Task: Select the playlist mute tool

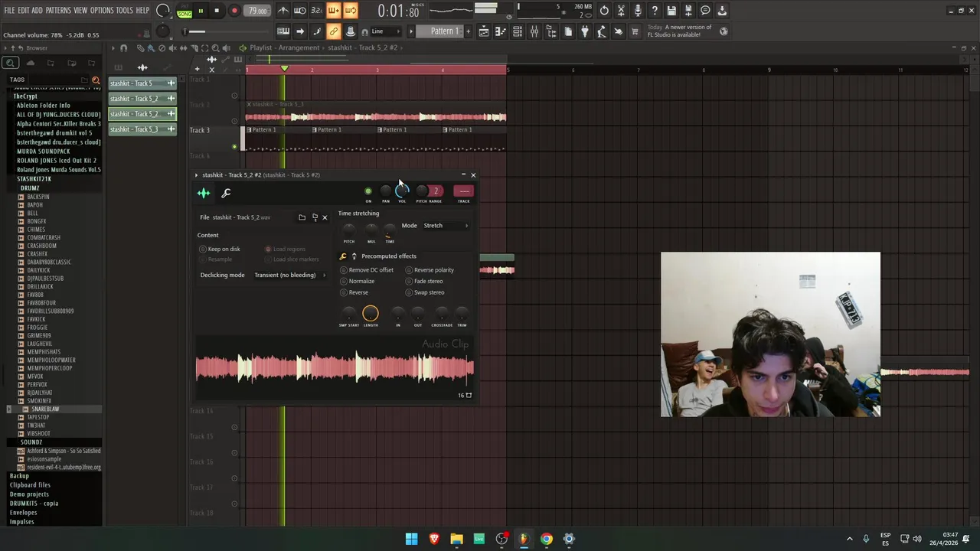Action: (x=172, y=48)
